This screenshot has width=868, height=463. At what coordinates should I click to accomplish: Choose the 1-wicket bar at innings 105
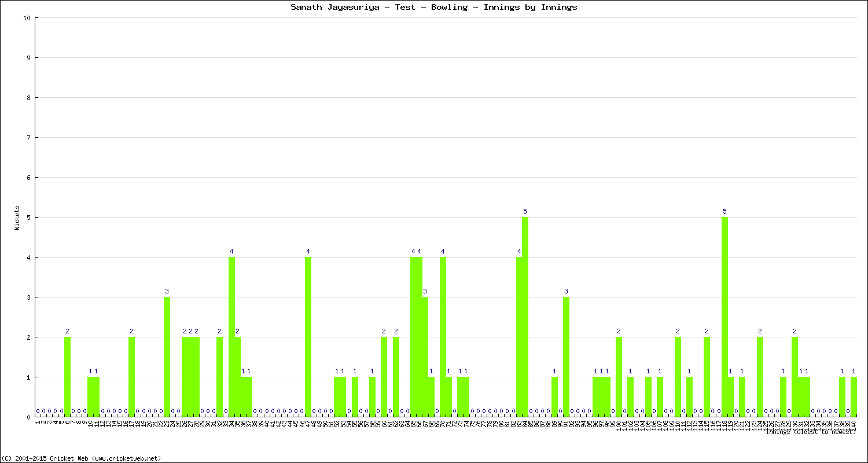tap(648, 397)
